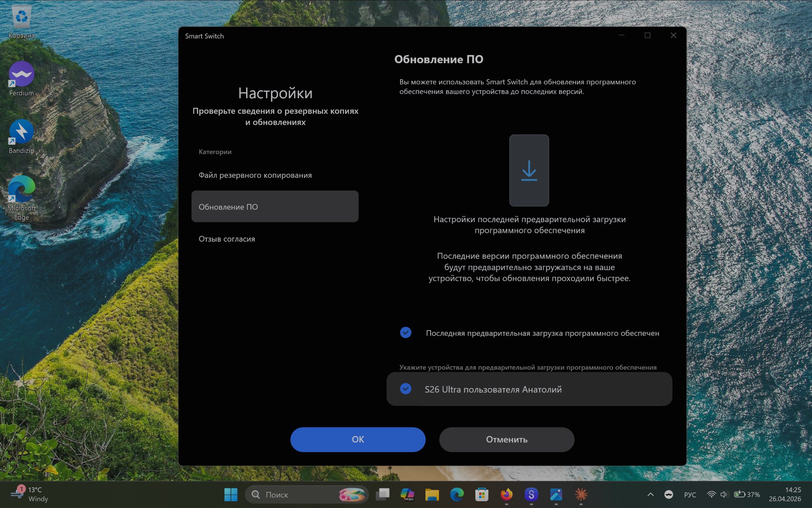Open Microsoft 365 Copilot taskbar icon

[407, 494]
